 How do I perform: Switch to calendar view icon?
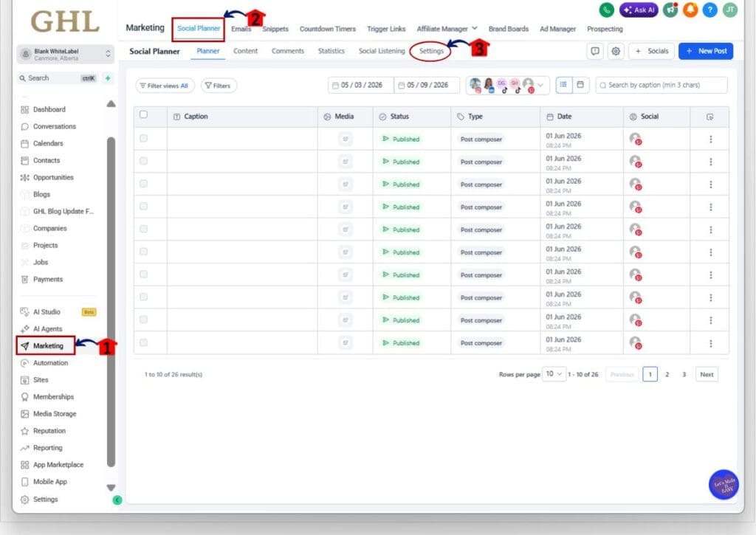[x=580, y=85]
